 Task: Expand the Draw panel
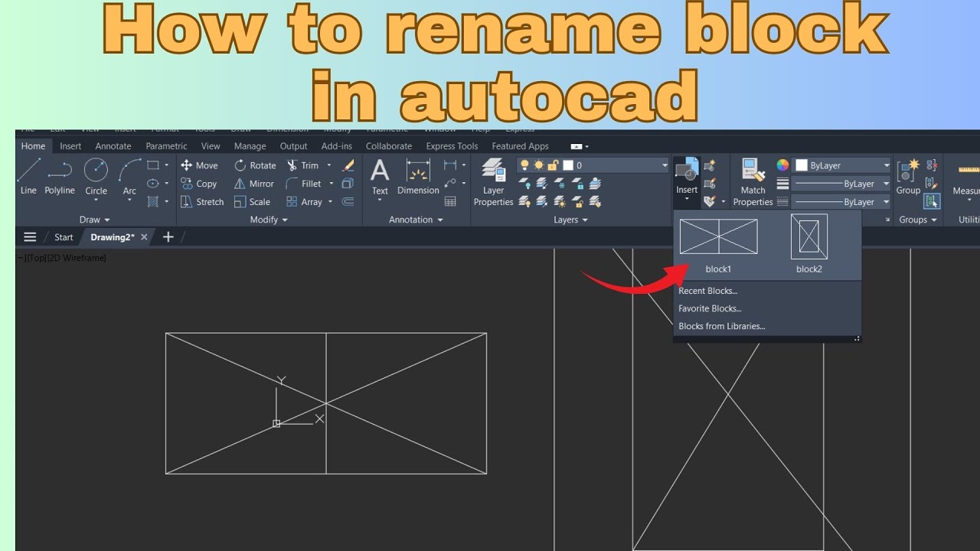tap(95, 220)
